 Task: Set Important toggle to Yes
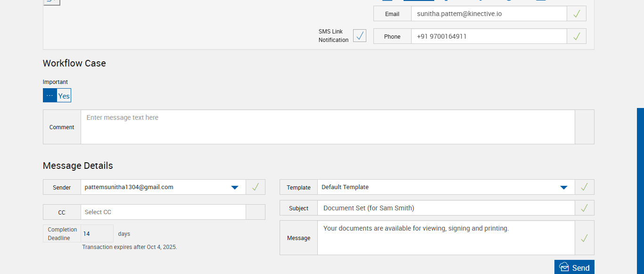coord(64,96)
